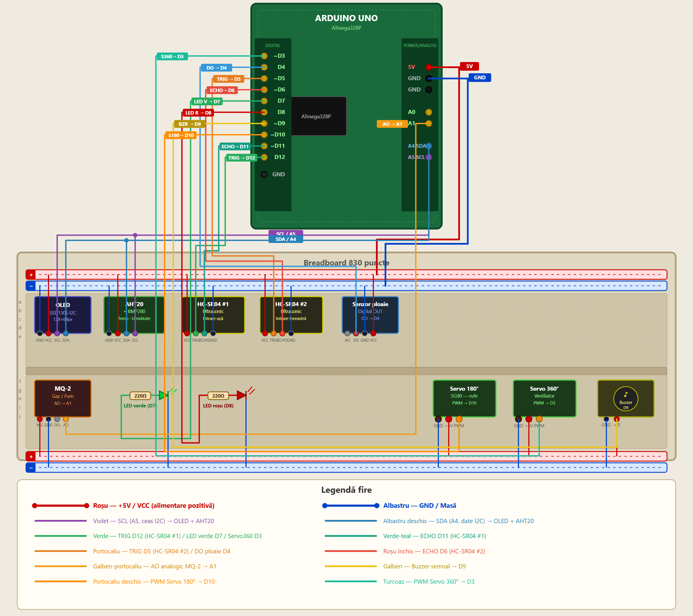Click the D4 pin circle on Arduino
Viewport: 693px width, 616px height.
tap(264, 67)
